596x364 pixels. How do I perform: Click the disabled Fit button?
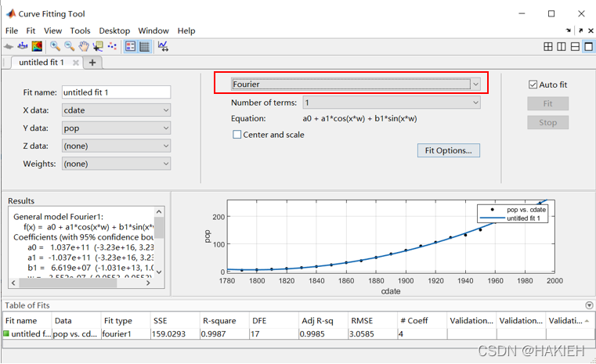[547, 103]
